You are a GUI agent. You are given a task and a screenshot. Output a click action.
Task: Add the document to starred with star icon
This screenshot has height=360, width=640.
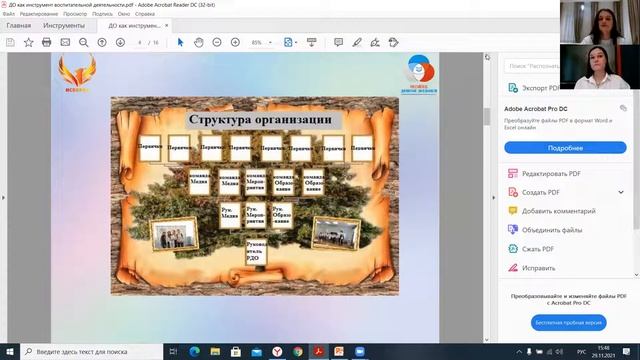point(29,42)
